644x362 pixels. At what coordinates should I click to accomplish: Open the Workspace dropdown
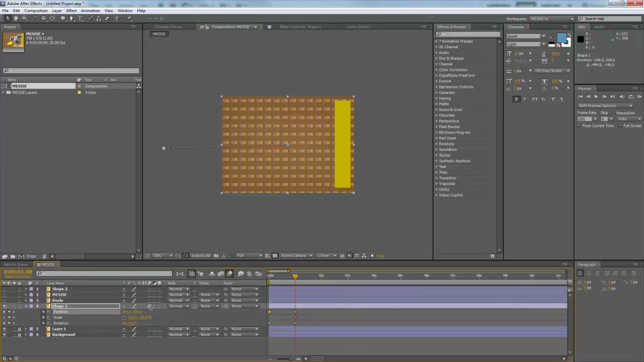[551, 19]
